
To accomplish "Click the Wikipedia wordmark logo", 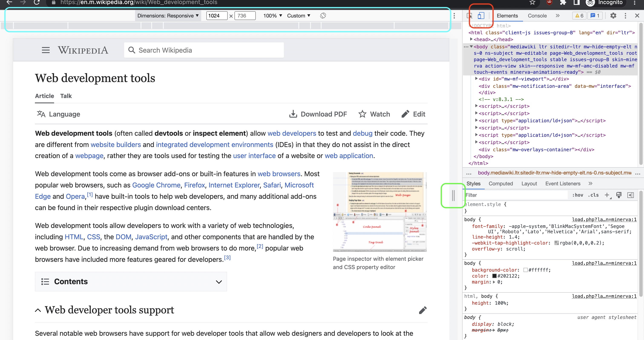I will coord(83,50).
